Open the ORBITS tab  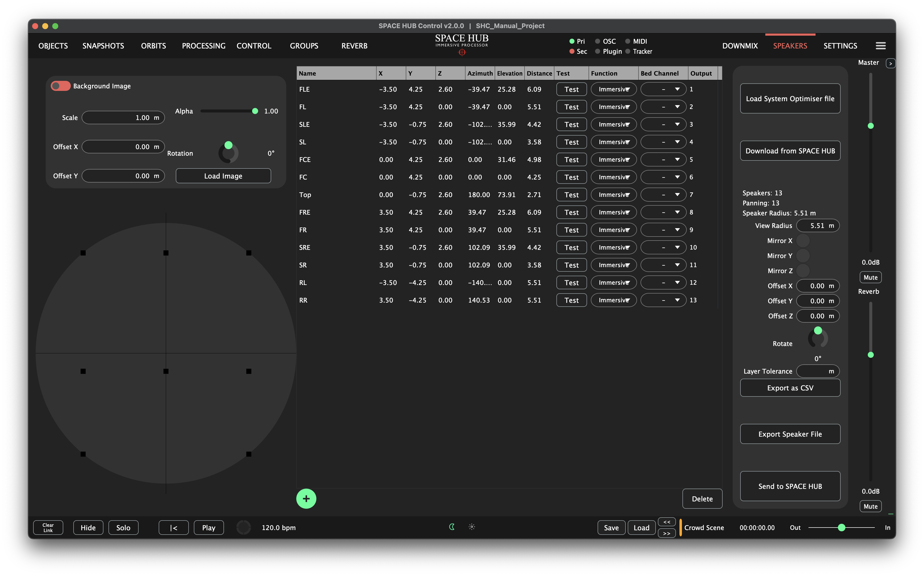coord(153,46)
